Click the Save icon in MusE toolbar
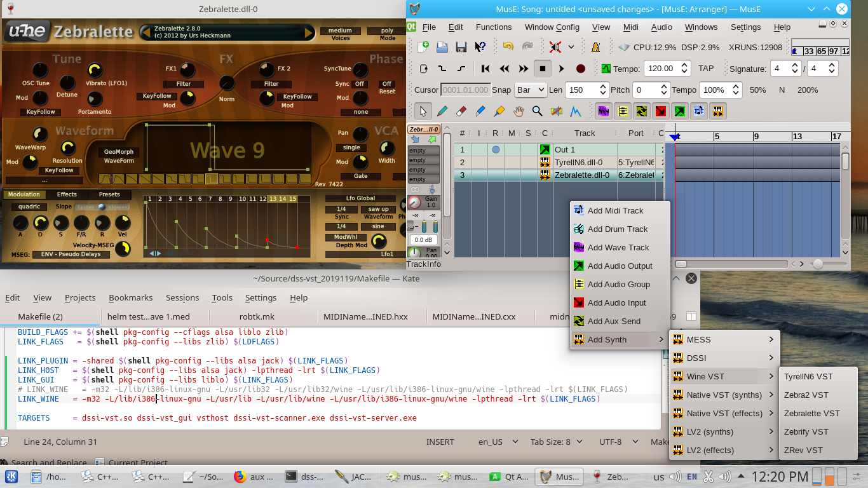Image resolution: width=868 pixels, height=488 pixels. click(x=461, y=46)
